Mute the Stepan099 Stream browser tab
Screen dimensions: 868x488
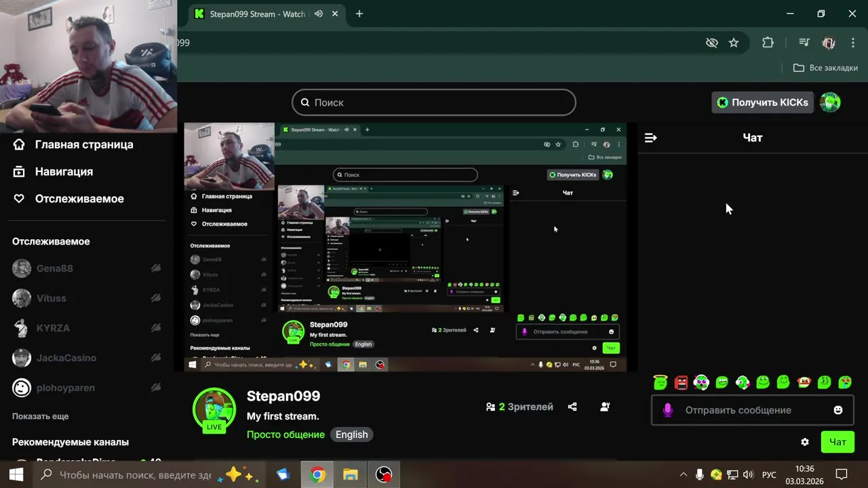tap(319, 14)
